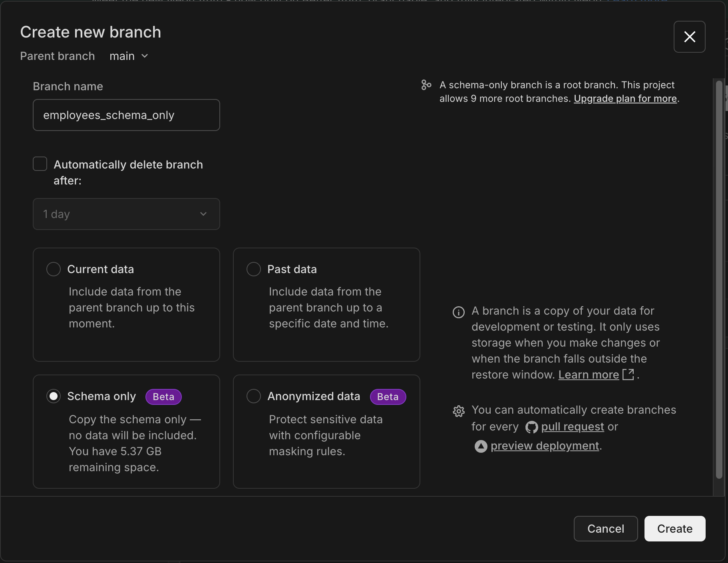The height and width of the screenshot is (563, 728).
Task: Open the Parent branch main dropdown
Action: point(129,56)
